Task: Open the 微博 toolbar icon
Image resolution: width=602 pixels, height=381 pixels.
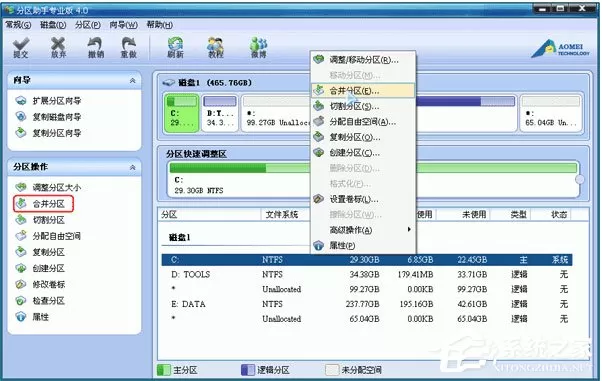Action: [x=258, y=48]
